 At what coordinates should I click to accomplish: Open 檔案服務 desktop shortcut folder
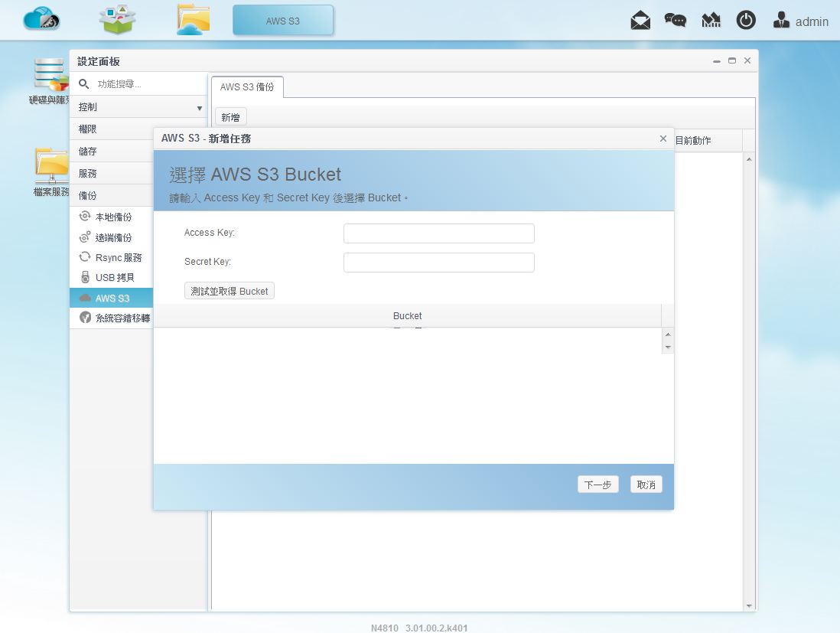point(51,172)
